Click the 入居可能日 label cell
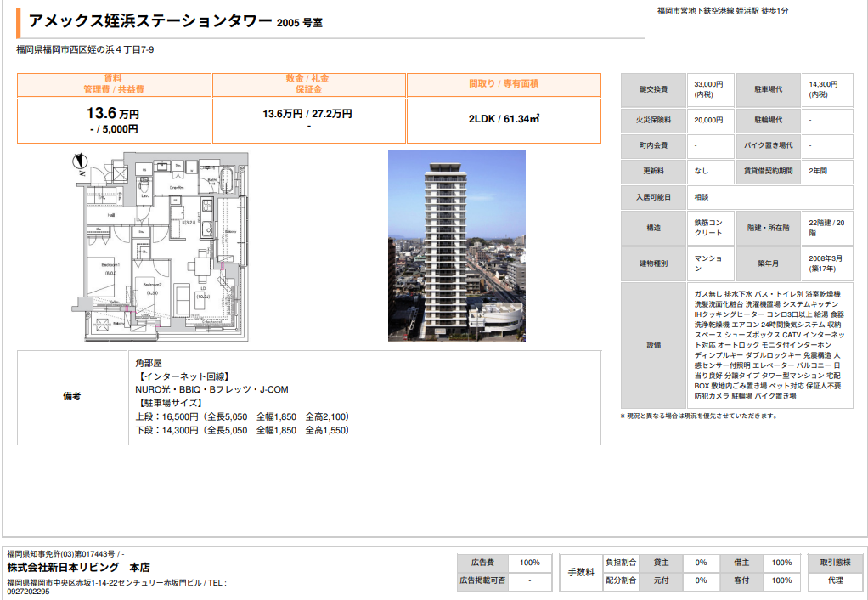Image resolution: width=868 pixels, height=600 pixels. (x=653, y=197)
